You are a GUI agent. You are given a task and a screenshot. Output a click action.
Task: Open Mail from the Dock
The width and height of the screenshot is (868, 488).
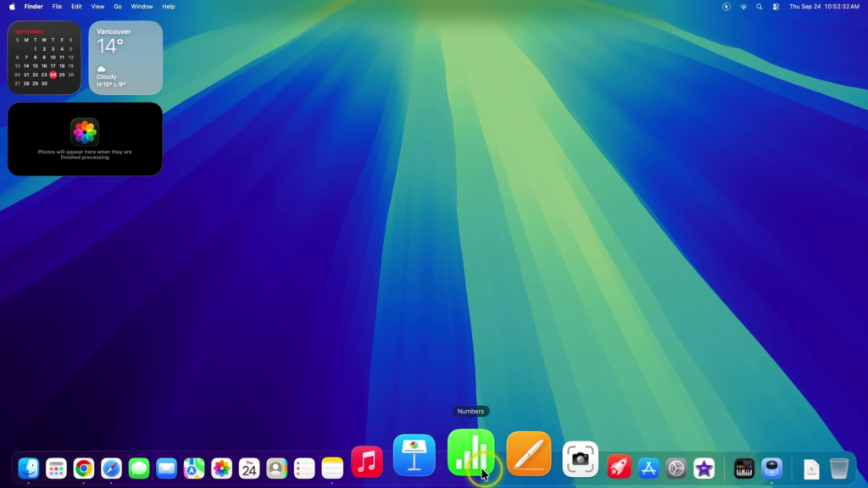pos(167,469)
